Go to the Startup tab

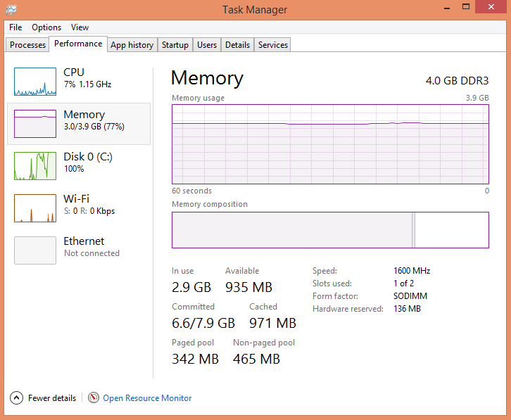click(x=175, y=45)
